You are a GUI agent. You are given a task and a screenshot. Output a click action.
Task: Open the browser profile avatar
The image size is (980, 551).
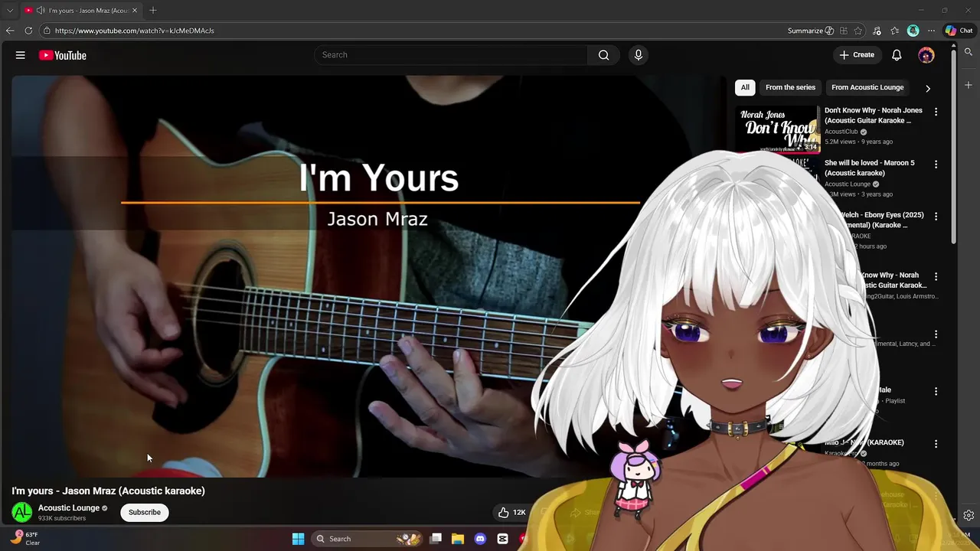click(913, 31)
